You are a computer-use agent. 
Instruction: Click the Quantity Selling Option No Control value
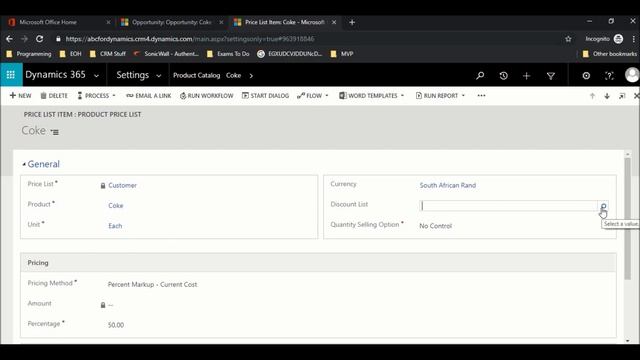pyautogui.click(x=436, y=226)
